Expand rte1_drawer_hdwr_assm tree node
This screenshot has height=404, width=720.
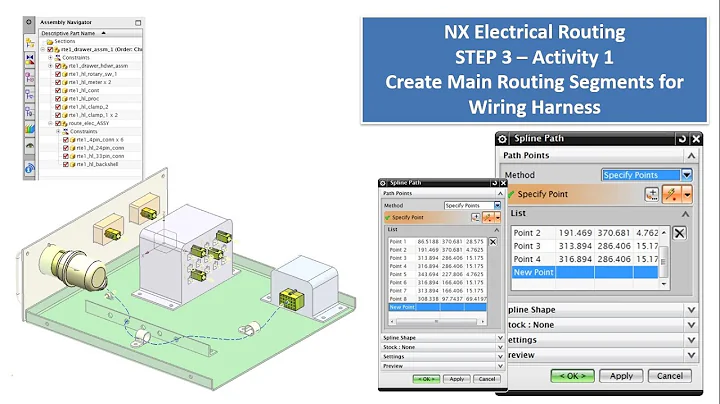[x=51, y=66]
